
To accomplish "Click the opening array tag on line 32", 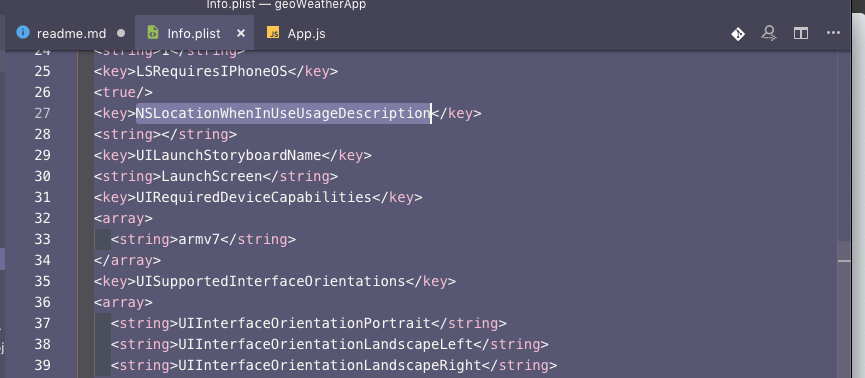I will [x=123, y=218].
